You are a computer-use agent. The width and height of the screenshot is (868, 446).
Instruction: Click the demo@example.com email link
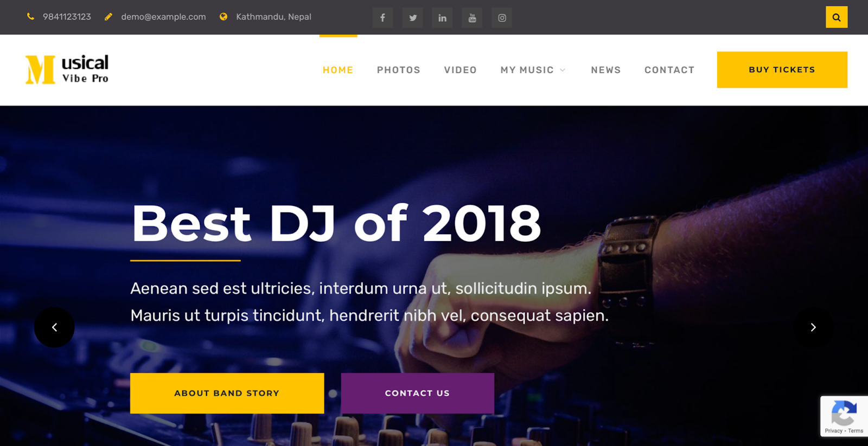(163, 17)
